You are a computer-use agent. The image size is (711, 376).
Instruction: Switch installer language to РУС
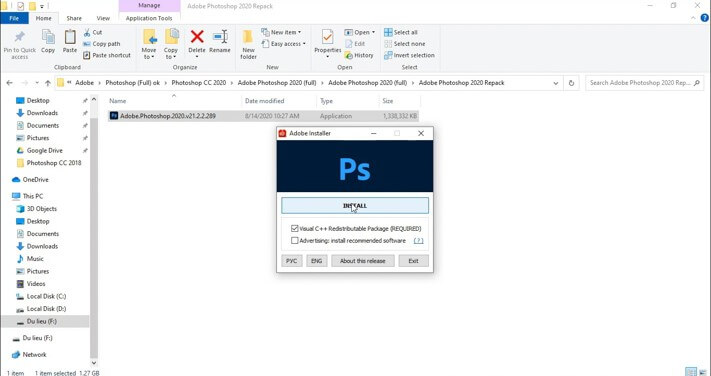[292, 261]
